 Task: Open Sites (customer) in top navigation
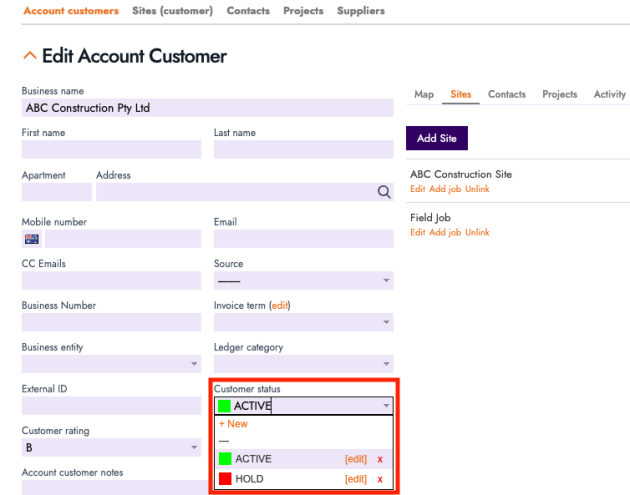point(172,11)
